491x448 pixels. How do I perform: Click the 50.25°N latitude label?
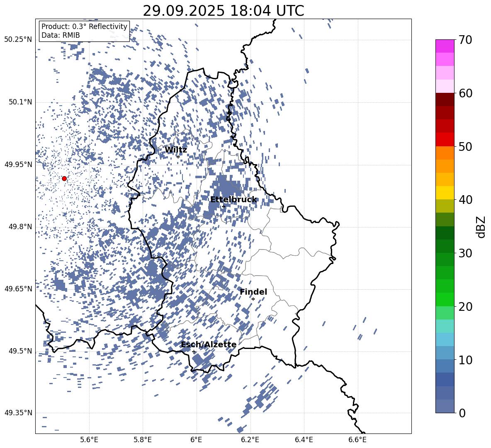(x=18, y=40)
